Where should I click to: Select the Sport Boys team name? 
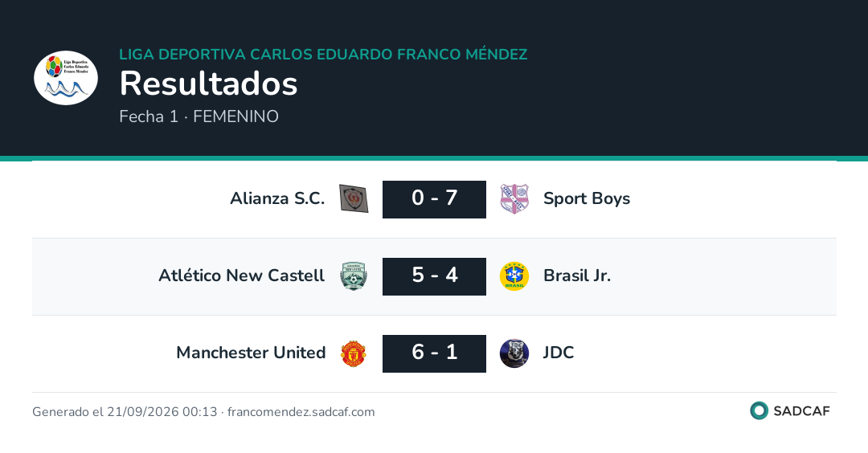(x=587, y=198)
